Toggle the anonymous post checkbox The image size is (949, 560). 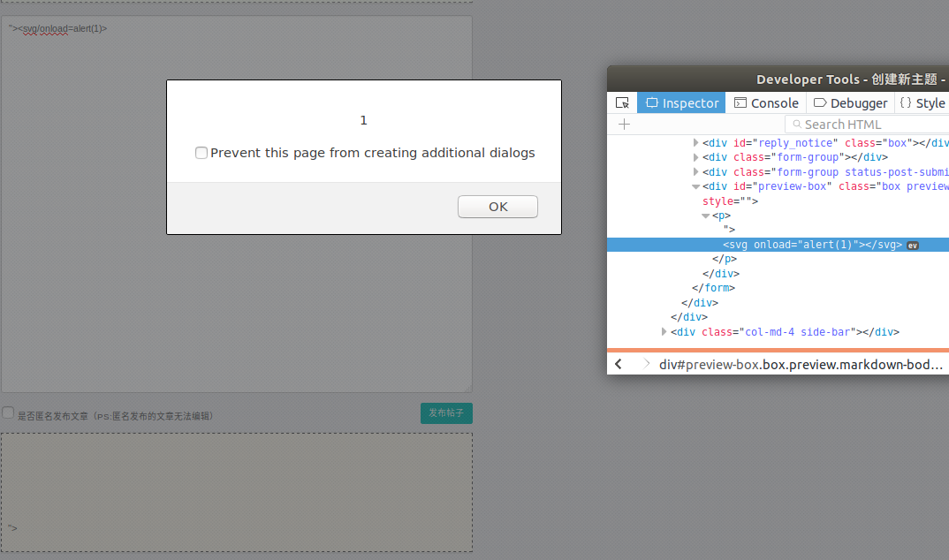[8, 413]
